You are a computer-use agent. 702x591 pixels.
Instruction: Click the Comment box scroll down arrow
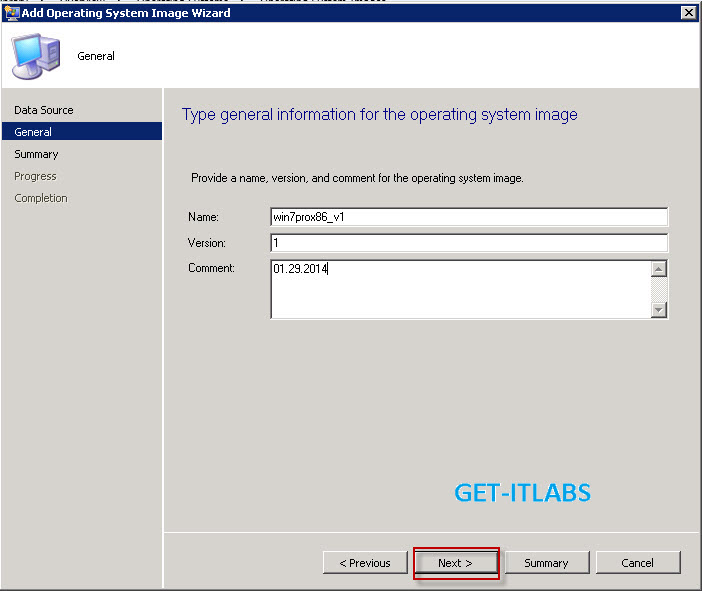(x=659, y=309)
